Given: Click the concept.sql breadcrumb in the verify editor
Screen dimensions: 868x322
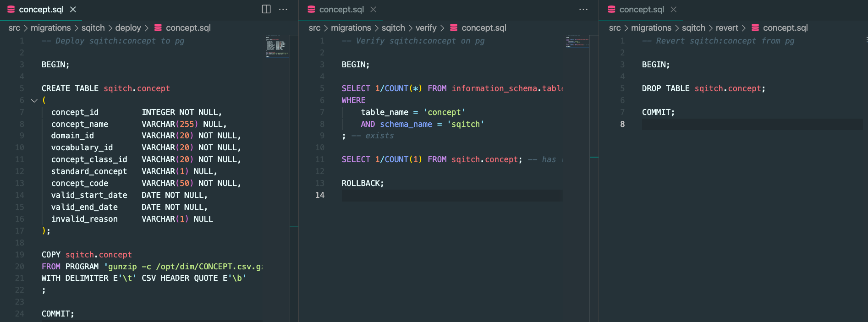Looking at the screenshot, I should click(x=484, y=28).
